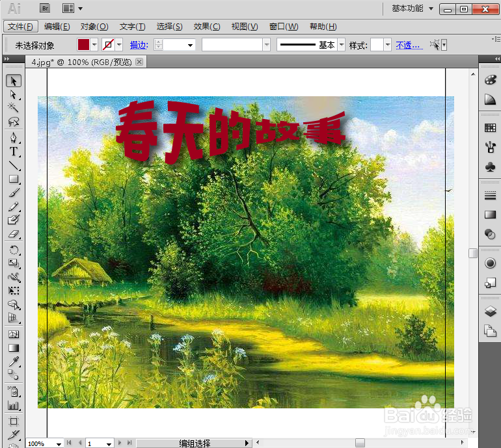Open the stroke weight dropdown
Viewport: 501px width, 448px height.
[190, 45]
